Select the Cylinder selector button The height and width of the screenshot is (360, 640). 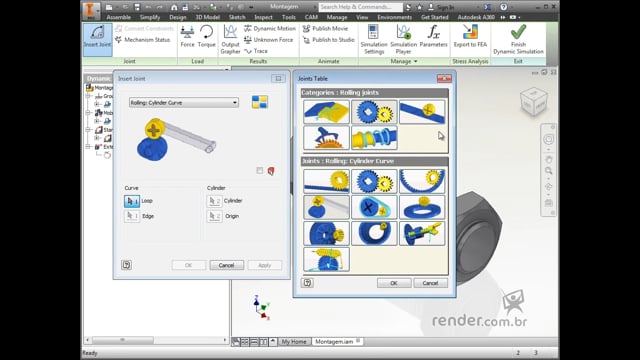tap(214, 201)
